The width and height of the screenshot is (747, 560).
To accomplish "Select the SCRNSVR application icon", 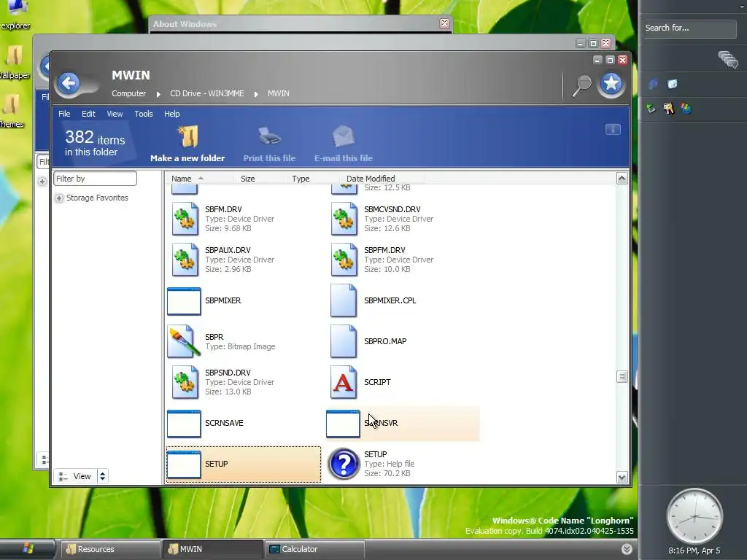I will pyautogui.click(x=343, y=424).
